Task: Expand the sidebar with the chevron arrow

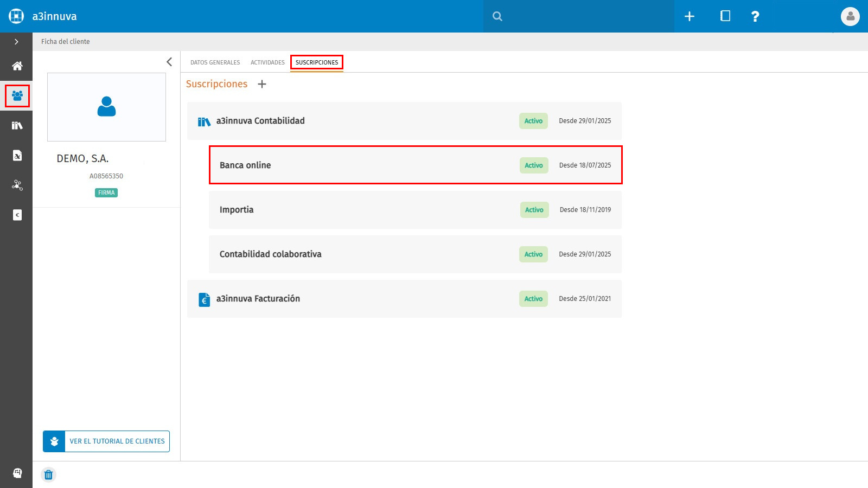Action: point(16,42)
